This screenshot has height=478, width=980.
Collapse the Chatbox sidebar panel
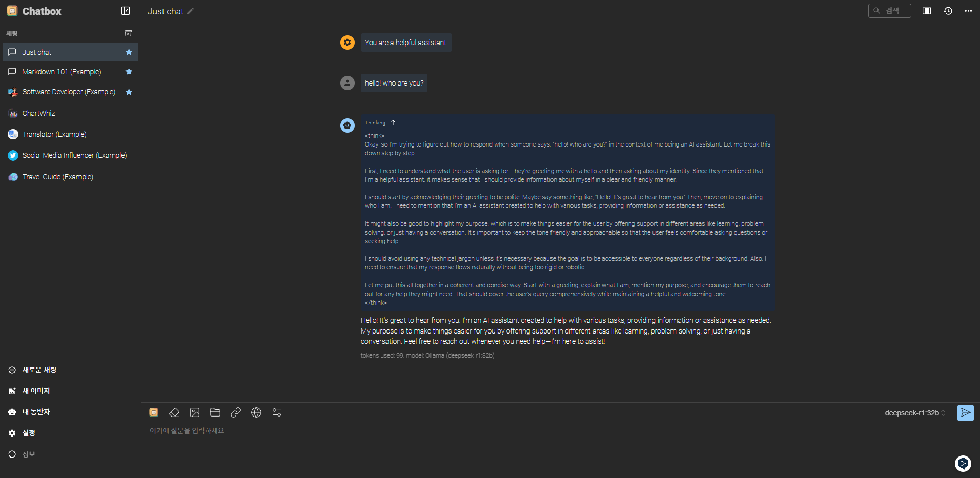click(126, 11)
